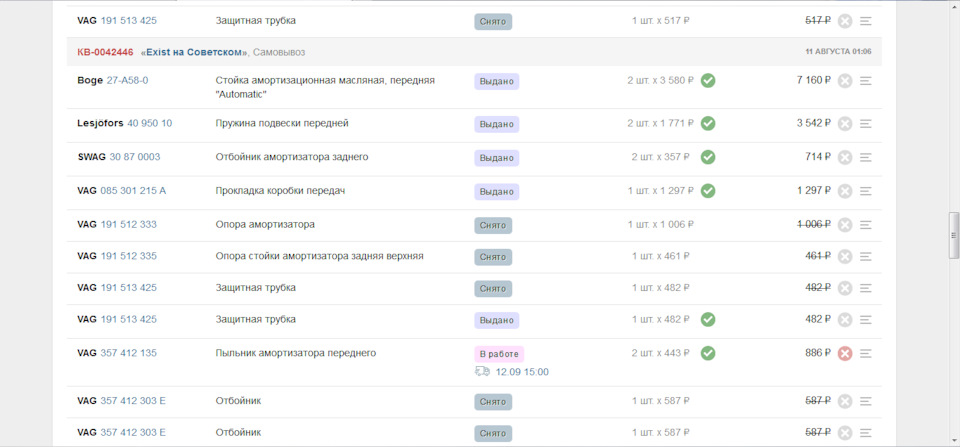Click delivery truck icon beside 12.09 15:00

pos(483,371)
